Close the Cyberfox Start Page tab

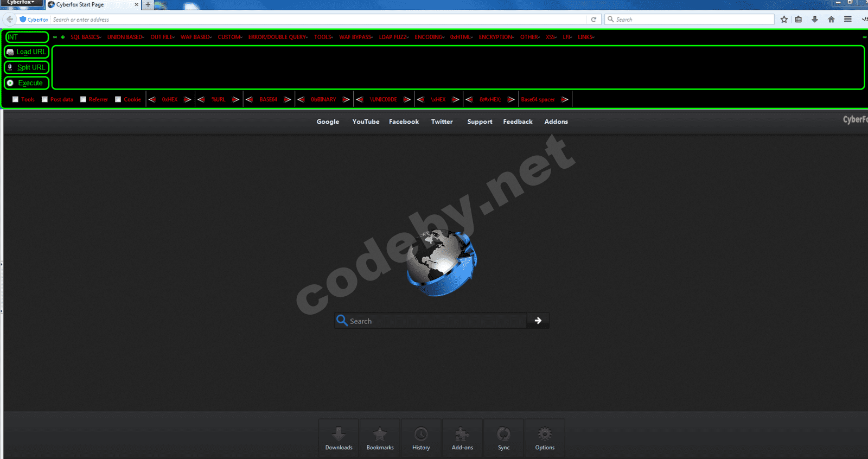136,5
